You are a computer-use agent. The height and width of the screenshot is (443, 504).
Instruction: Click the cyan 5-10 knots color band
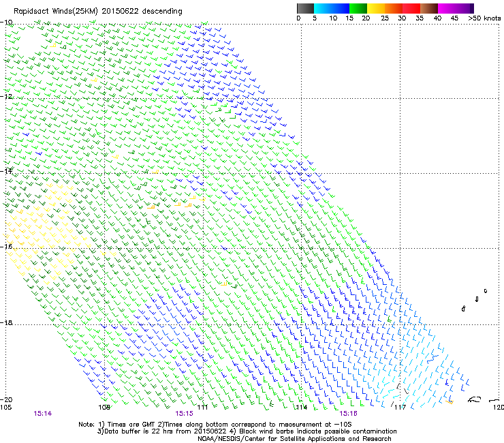point(323,8)
